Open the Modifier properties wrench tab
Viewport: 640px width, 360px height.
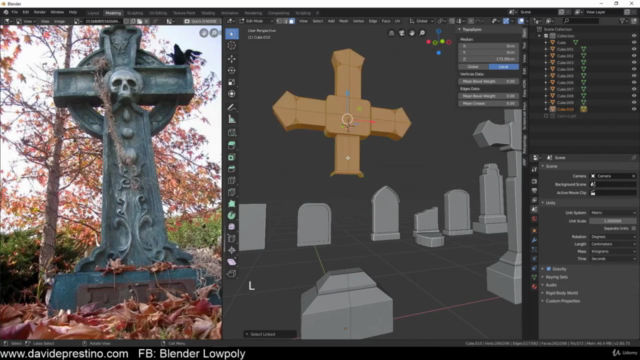[534, 240]
